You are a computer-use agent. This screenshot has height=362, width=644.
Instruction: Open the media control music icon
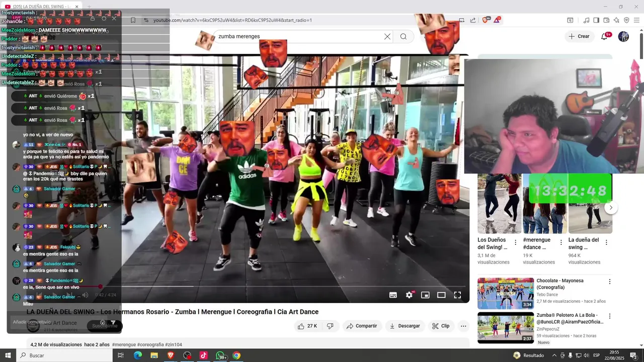click(586, 20)
